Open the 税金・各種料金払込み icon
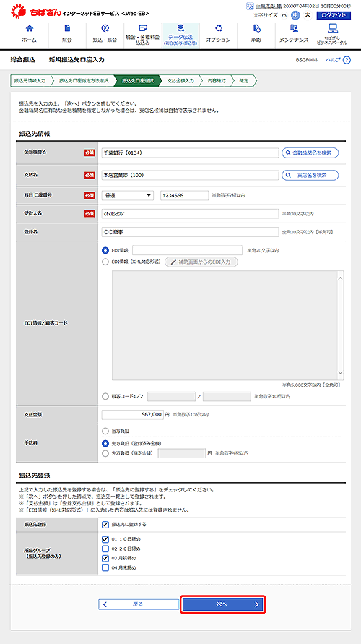 tap(143, 28)
